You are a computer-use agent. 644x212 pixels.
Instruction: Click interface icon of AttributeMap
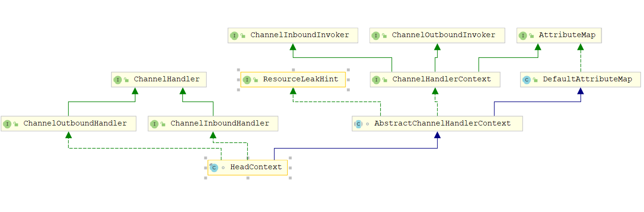[x=523, y=36]
